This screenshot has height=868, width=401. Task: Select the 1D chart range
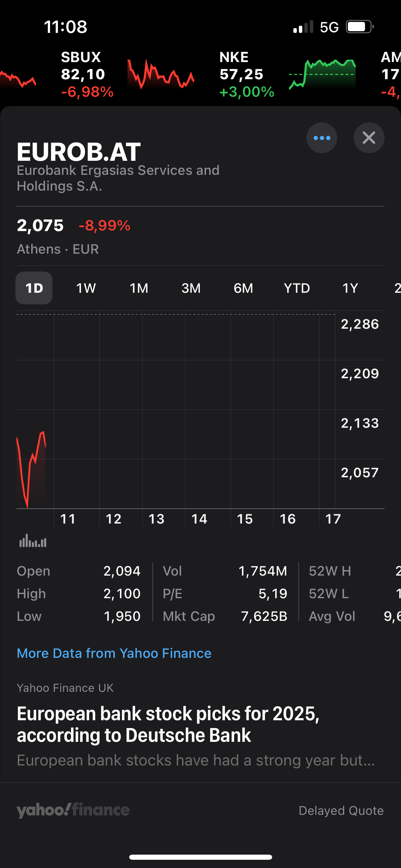[x=34, y=288]
